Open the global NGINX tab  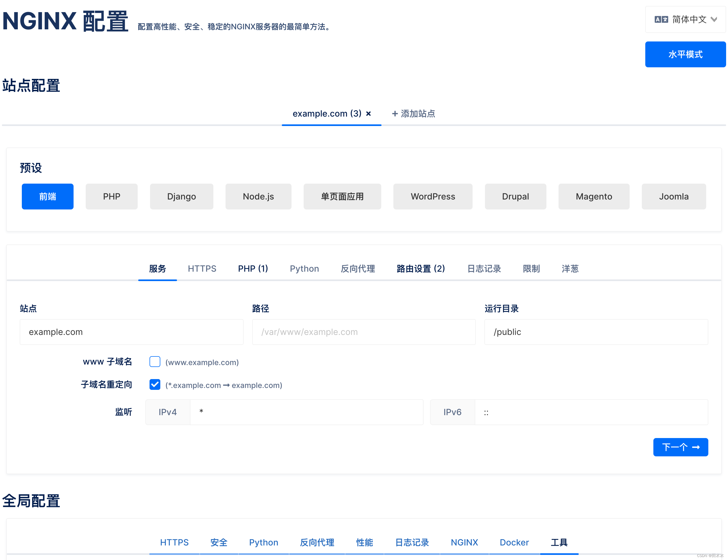tap(464, 543)
